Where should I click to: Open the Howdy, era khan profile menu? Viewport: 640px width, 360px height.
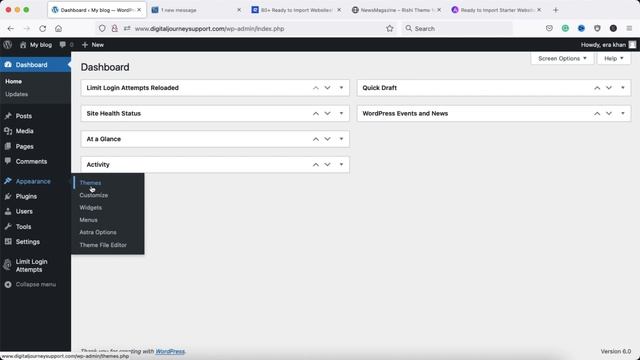tap(608, 45)
